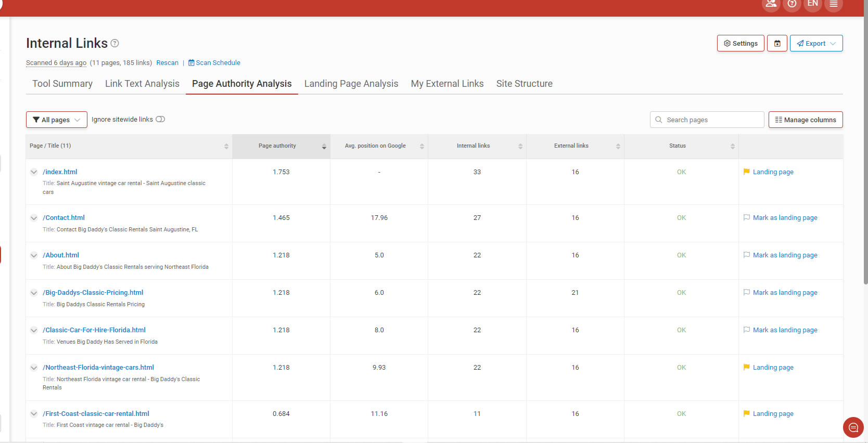Expand the /First-Coast-classic-car-rental.html row
868x443 pixels.
point(34,414)
